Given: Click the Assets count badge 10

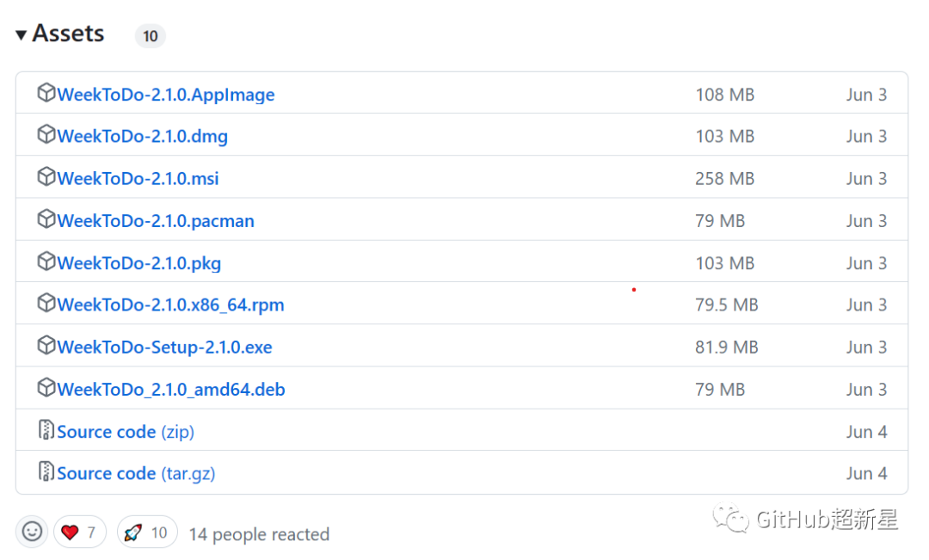Looking at the screenshot, I should (151, 36).
